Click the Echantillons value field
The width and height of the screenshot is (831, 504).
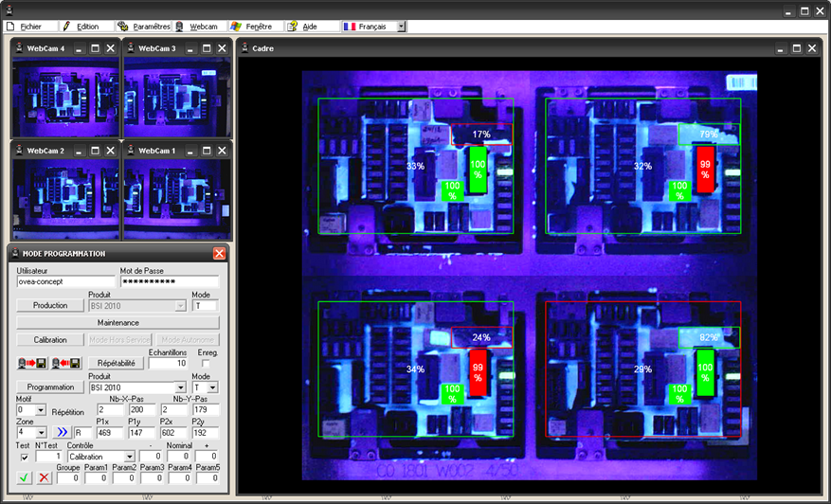coord(168,363)
